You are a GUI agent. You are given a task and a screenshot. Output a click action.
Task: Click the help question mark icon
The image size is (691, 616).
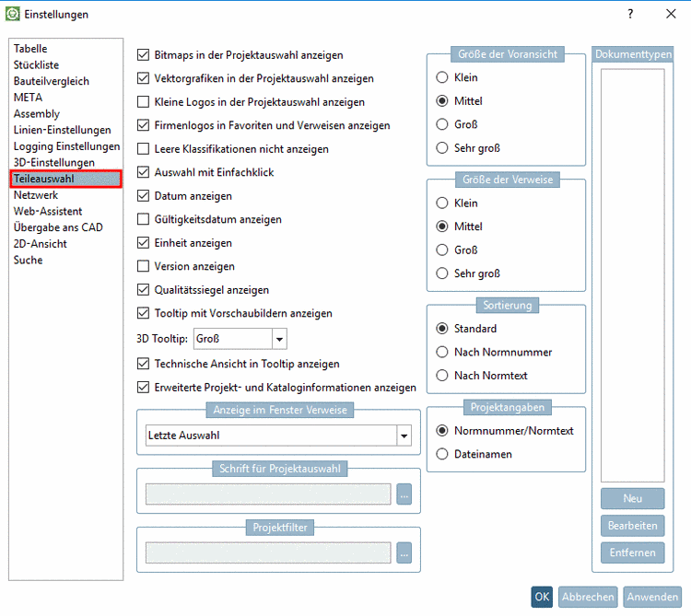(630, 14)
